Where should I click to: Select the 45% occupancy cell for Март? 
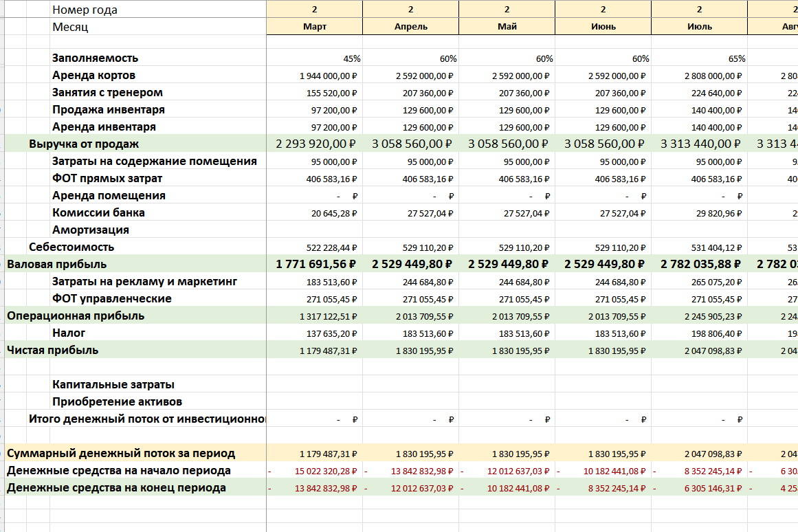coord(315,58)
